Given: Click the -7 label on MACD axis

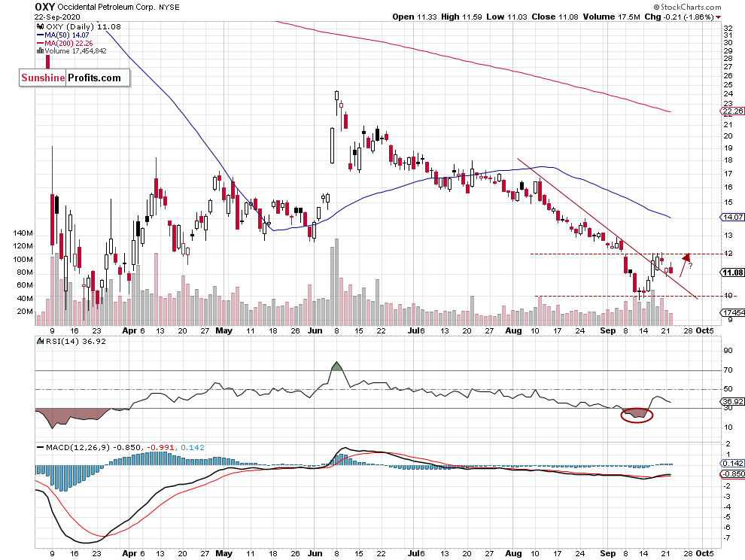Looking at the screenshot, I should (x=727, y=537).
